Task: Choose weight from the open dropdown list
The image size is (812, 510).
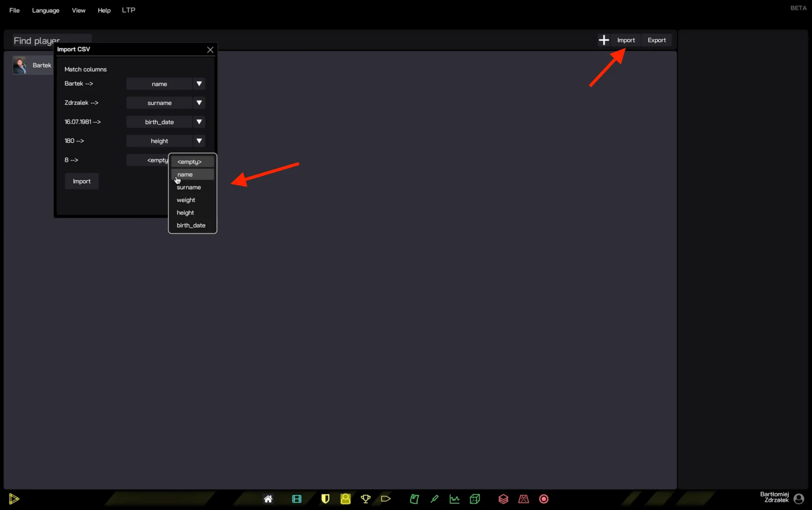Action: tap(186, 200)
